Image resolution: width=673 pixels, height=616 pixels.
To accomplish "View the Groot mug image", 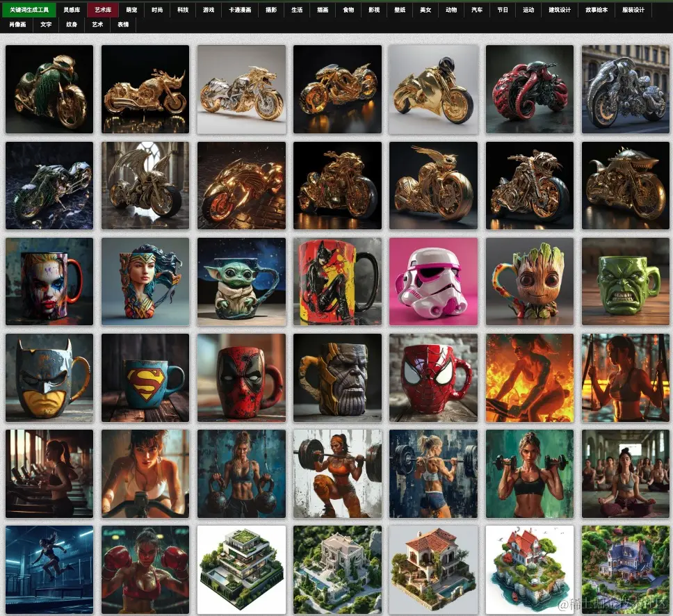I will click(x=530, y=282).
